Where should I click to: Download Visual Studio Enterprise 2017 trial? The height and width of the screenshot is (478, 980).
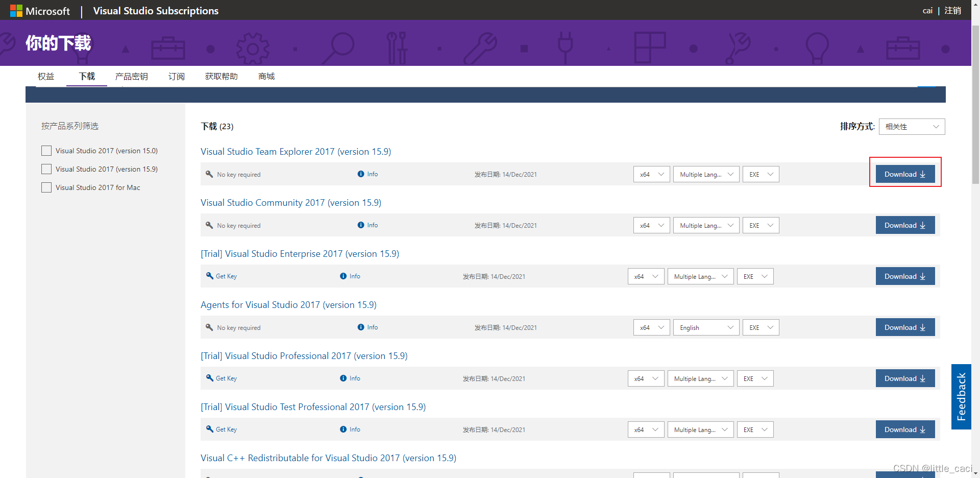pyautogui.click(x=905, y=276)
